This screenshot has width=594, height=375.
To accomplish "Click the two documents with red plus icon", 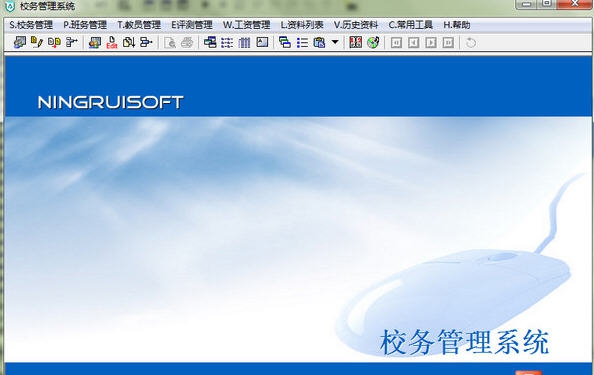I will point(54,42).
